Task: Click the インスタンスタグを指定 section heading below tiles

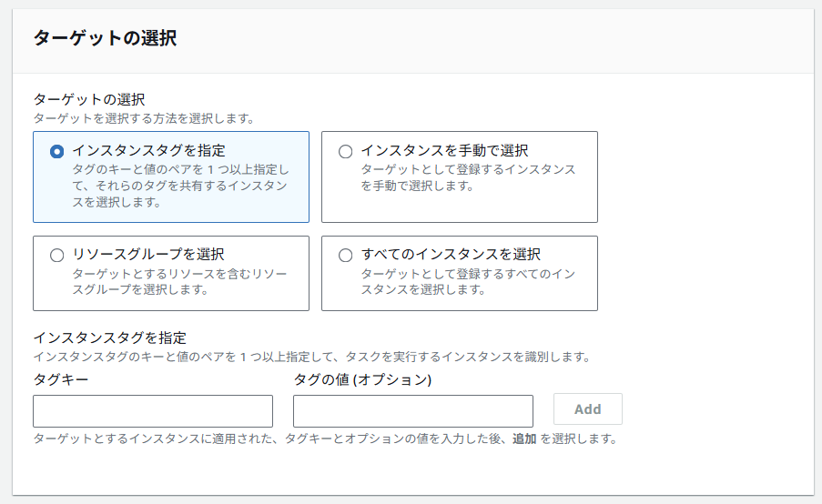Action: 109,338
